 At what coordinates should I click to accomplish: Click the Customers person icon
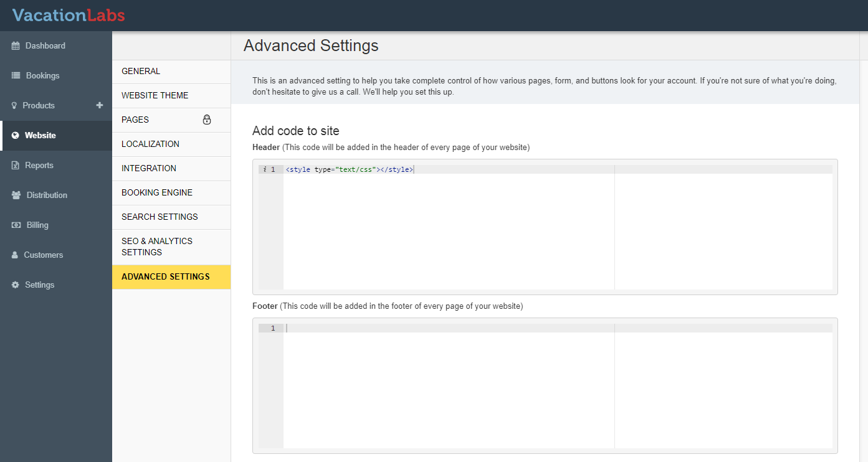click(x=15, y=255)
